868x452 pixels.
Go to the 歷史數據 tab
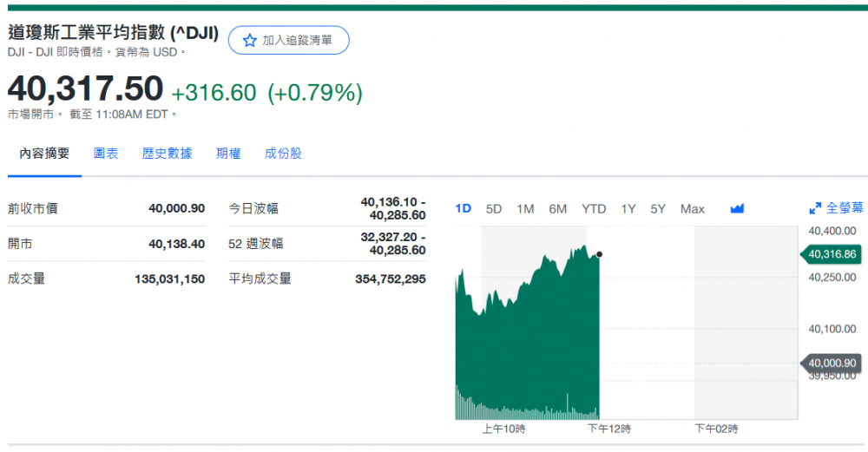click(167, 154)
